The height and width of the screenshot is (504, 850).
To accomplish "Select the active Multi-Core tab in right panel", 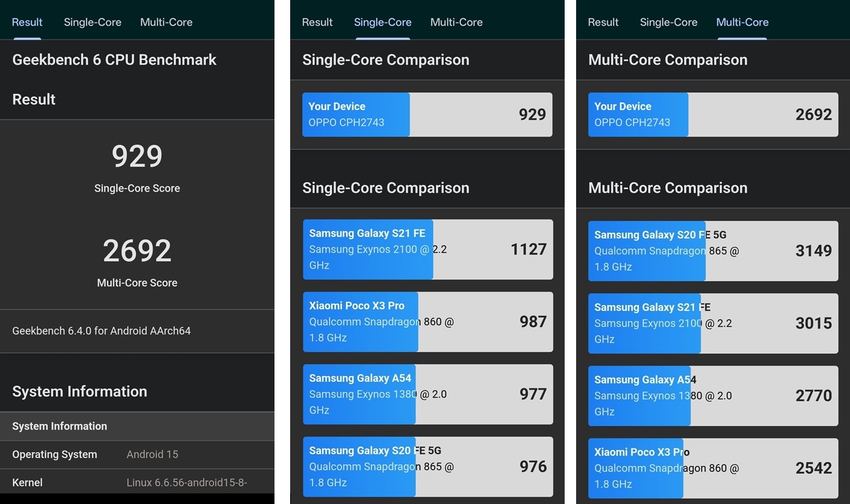I will (x=743, y=22).
